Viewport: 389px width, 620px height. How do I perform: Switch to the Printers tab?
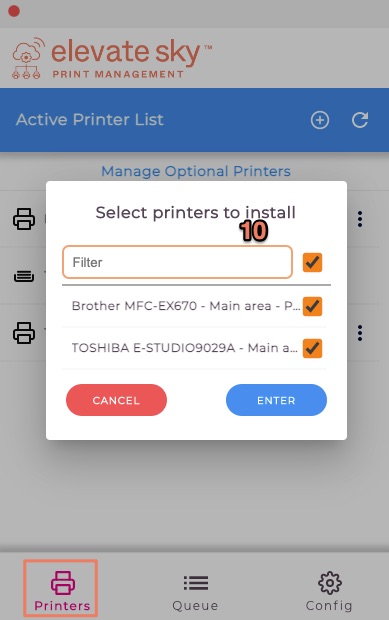point(61,589)
